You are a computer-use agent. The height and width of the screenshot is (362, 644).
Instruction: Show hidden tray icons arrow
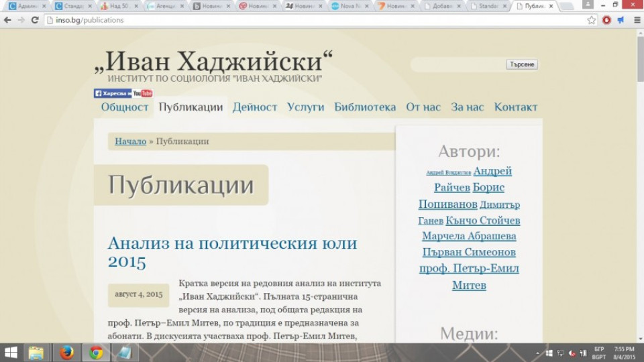coord(537,353)
